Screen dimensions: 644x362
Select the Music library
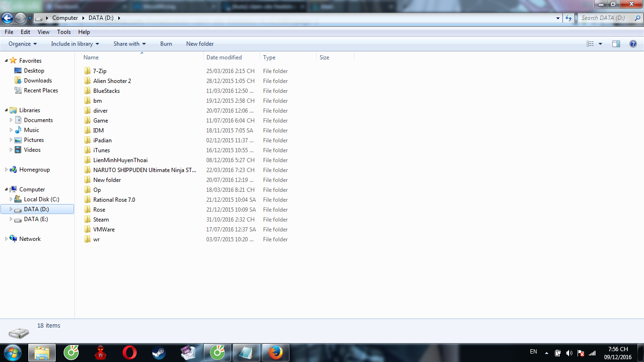[32, 130]
